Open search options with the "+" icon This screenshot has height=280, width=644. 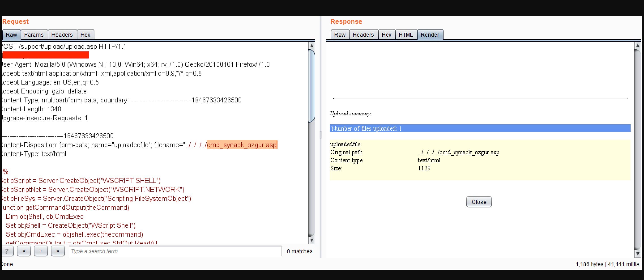tap(41, 251)
